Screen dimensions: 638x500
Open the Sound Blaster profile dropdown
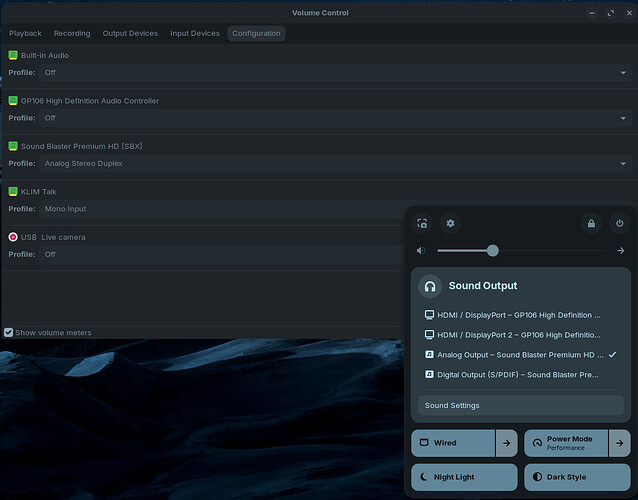coord(335,164)
